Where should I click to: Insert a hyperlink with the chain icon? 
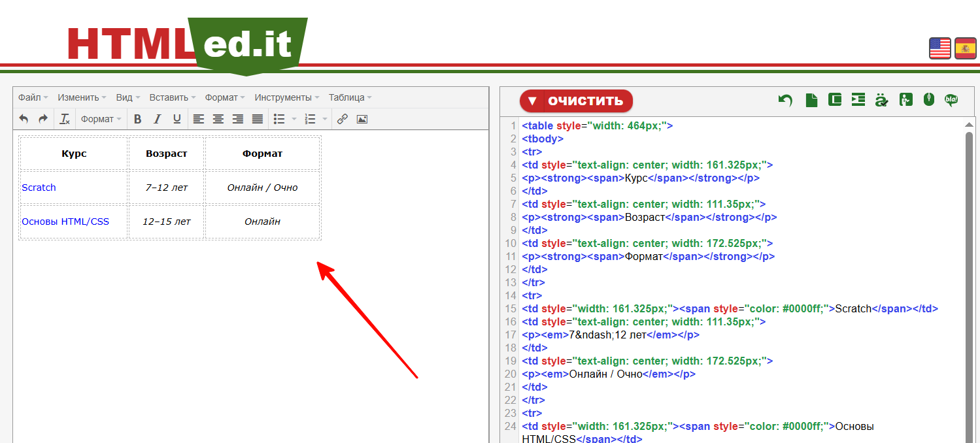pyautogui.click(x=342, y=119)
